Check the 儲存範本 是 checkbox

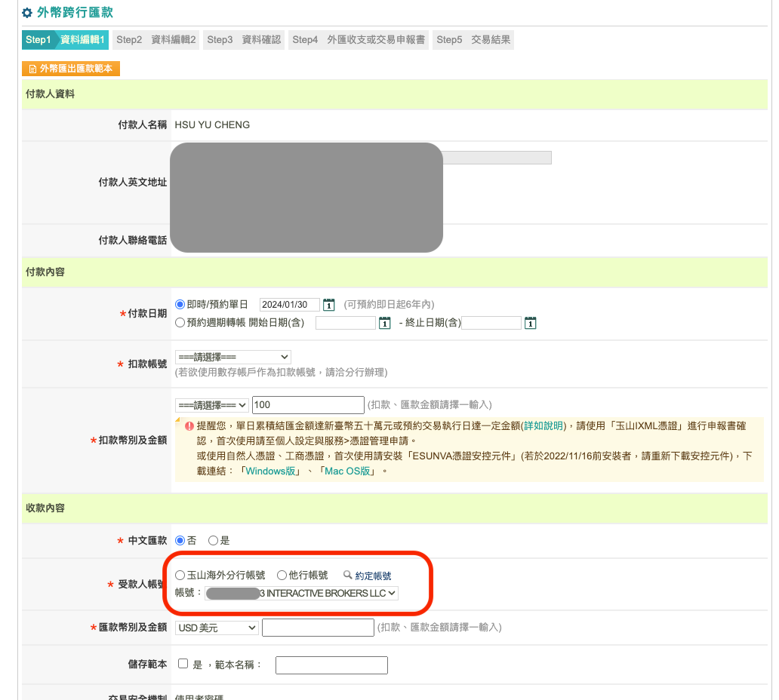coord(183,664)
